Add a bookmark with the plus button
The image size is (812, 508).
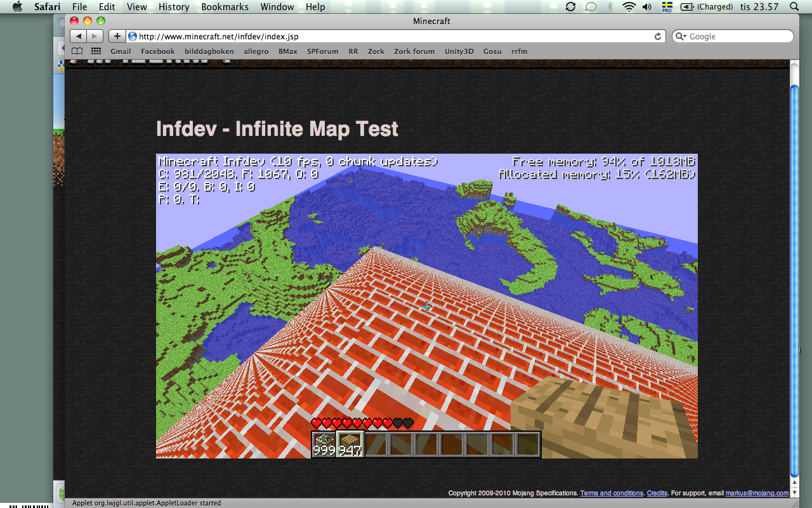click(117, 36)
